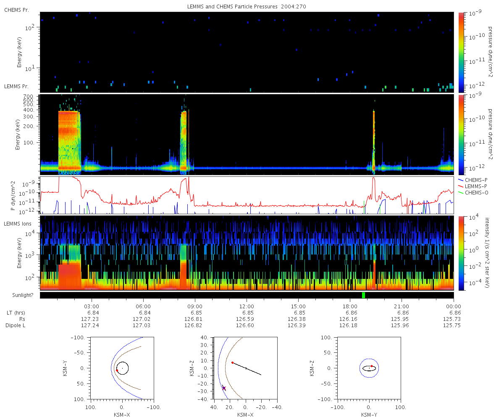The width and height of the screenshot is (504, 420).
Task: Click the red spacecraft dot in KSM-X/KSM-Y plot
Action: 117,370
